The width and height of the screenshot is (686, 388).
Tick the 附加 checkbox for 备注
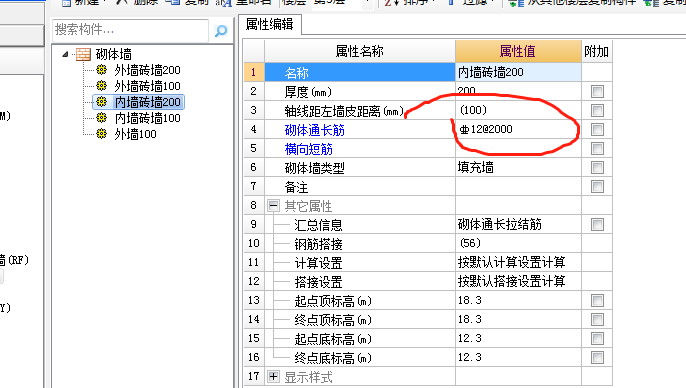[x=597, y=186]
